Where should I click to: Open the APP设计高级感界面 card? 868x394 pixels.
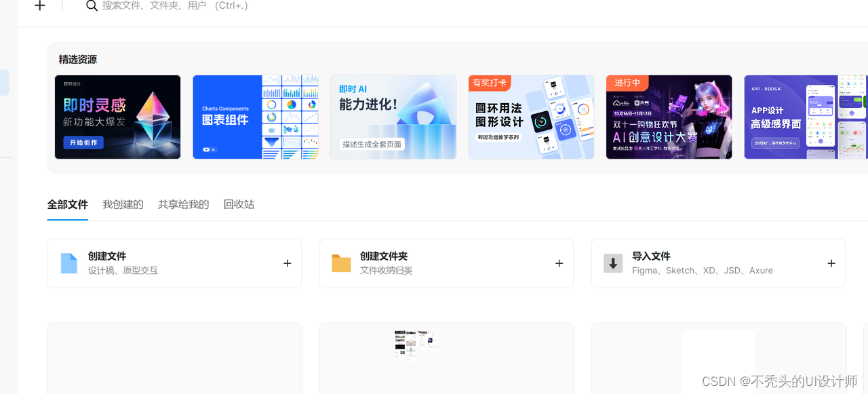(806, 117)
